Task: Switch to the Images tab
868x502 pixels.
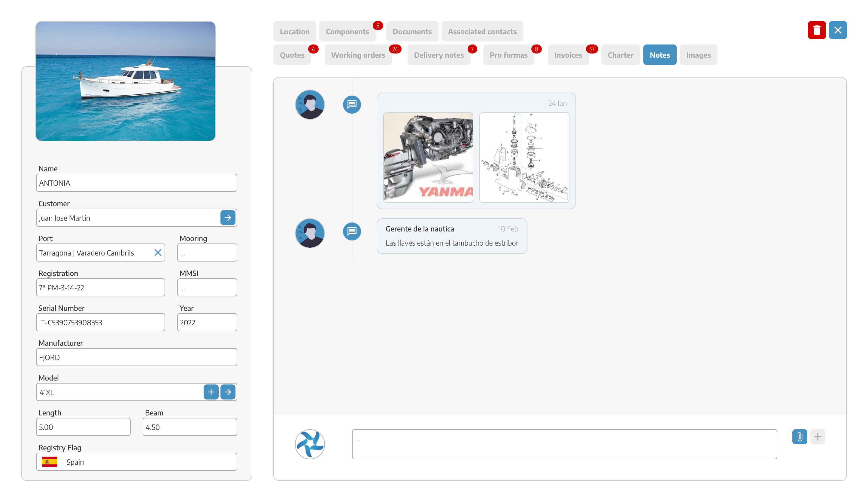Action: coord(698,55)
